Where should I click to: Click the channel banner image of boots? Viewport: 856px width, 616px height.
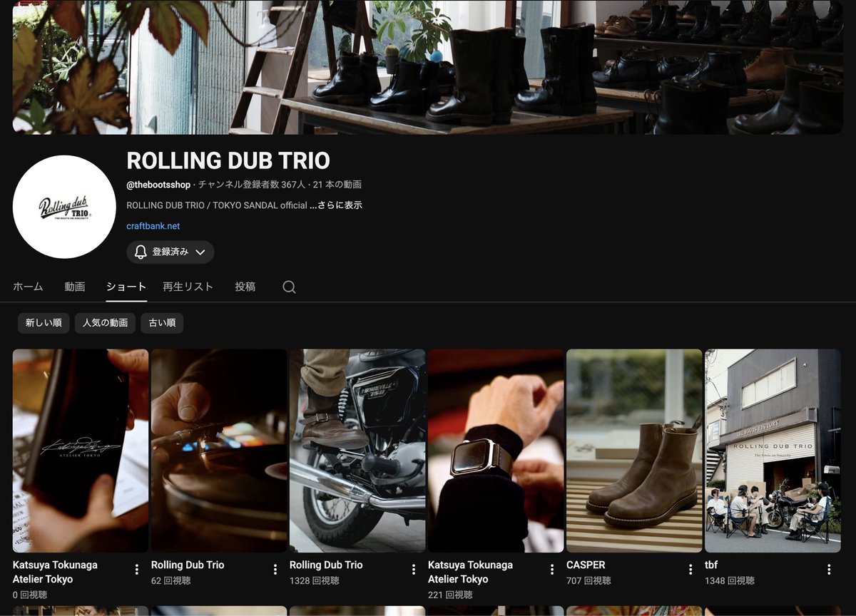[428, 67]
